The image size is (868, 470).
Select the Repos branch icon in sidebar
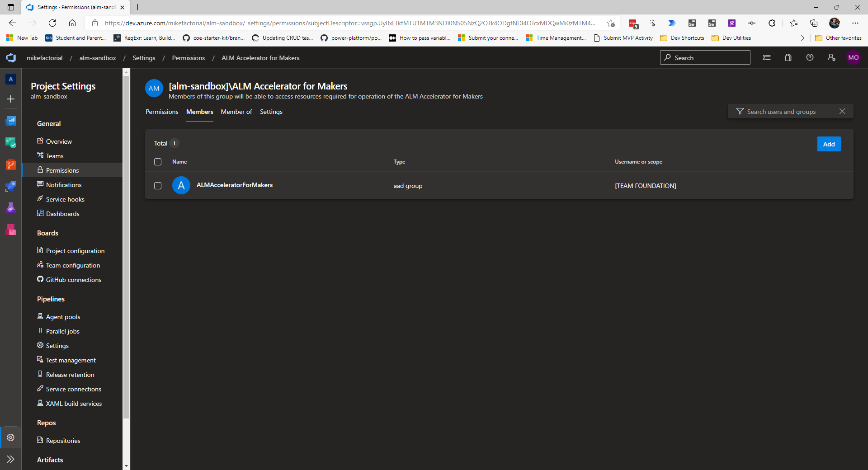(11, 164)
